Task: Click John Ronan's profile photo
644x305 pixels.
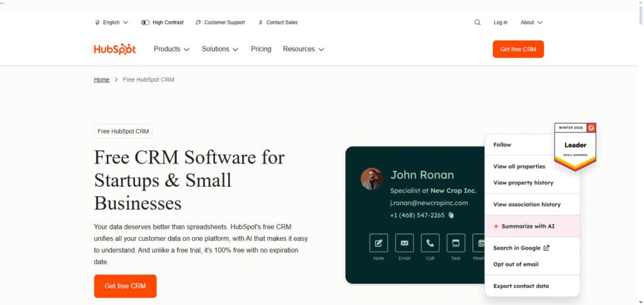Action: [x=372, y=179]
